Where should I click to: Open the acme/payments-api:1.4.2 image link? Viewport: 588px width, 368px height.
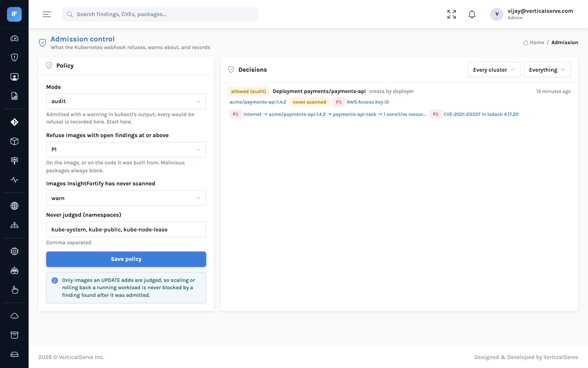[x=258, y=102]
